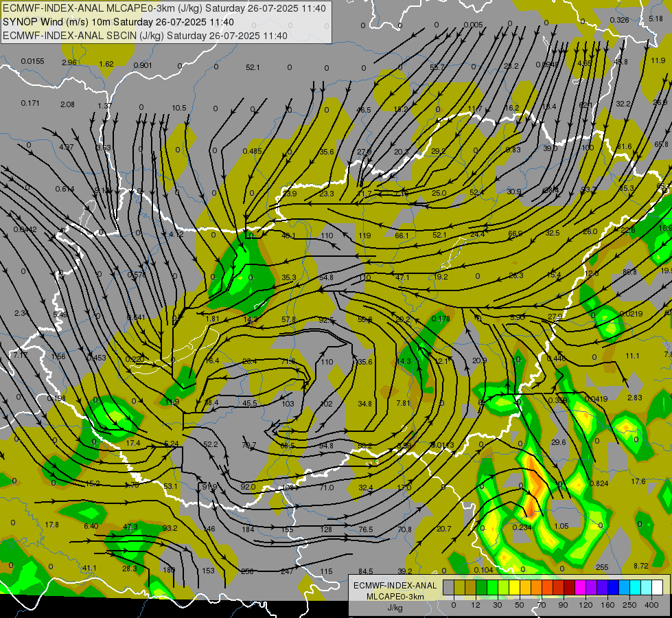Click the legend tick label 120
672x618 pixels.
pyautogui.click(x=586, y=605)
